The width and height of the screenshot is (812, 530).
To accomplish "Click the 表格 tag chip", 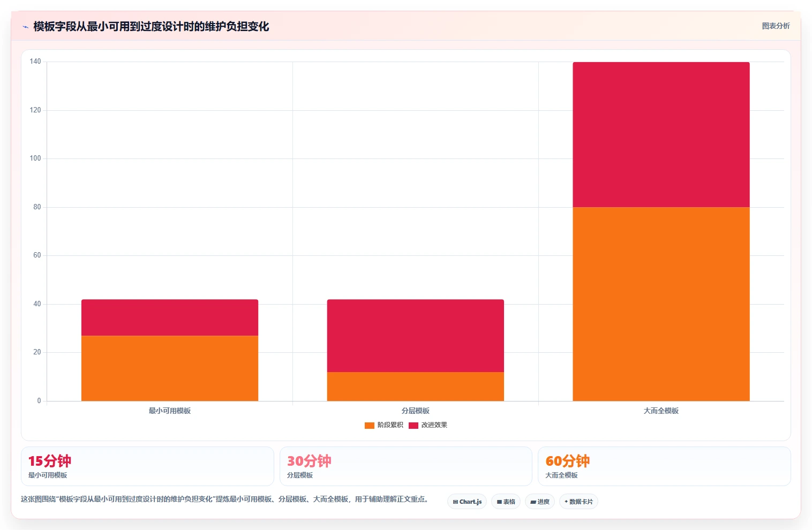I will tap(506, 502).
